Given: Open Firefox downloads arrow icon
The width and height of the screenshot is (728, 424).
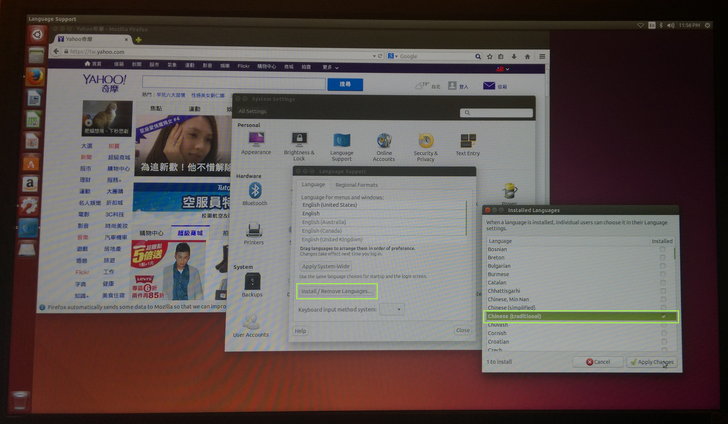Looking at the screenshot, I should pos(514,56).
